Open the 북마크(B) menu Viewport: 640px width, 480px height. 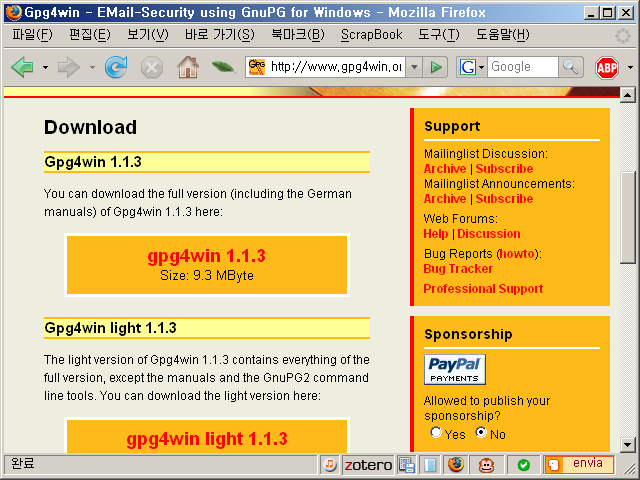point(298,35)
